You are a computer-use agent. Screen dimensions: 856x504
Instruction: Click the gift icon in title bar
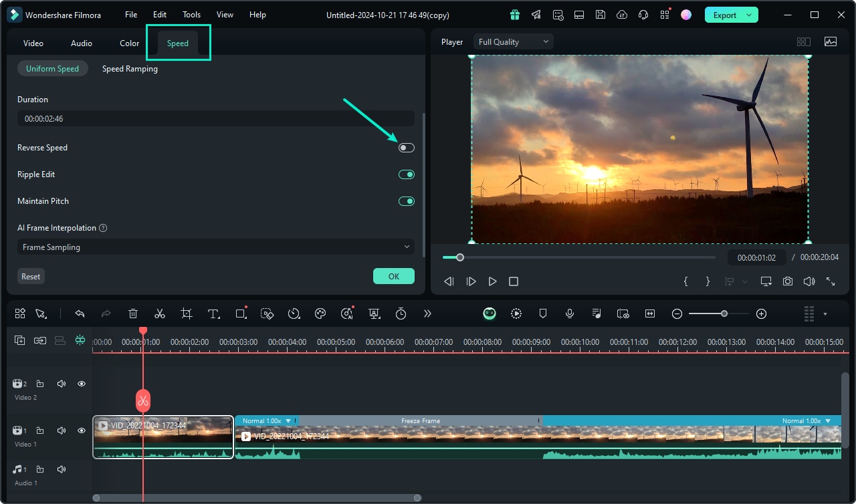[x=514, y=15]
